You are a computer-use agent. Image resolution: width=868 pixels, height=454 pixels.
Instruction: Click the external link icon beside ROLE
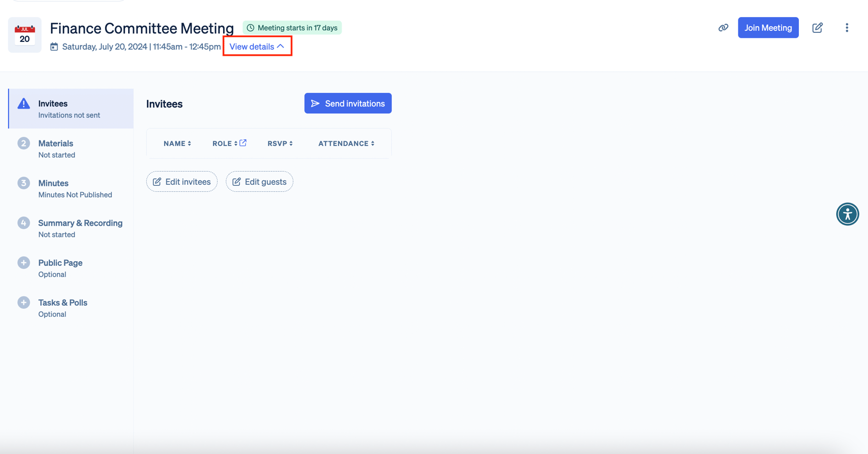243,143
